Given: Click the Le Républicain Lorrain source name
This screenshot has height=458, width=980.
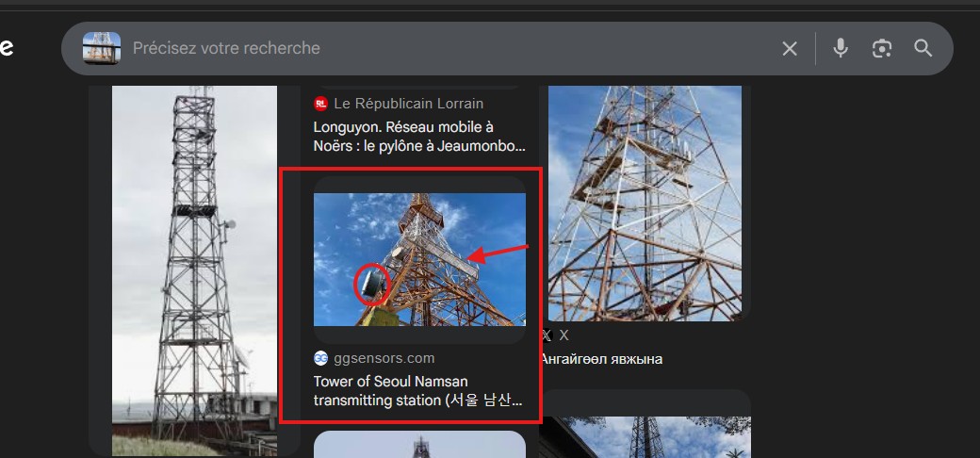Looking at the screenshot, I should point(408,104).
